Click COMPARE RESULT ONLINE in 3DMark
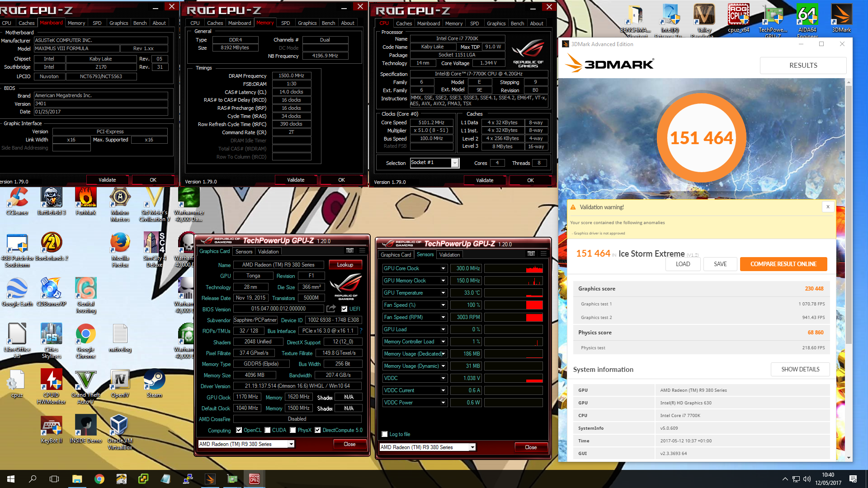Screen dimensions: 868x488 783,264
